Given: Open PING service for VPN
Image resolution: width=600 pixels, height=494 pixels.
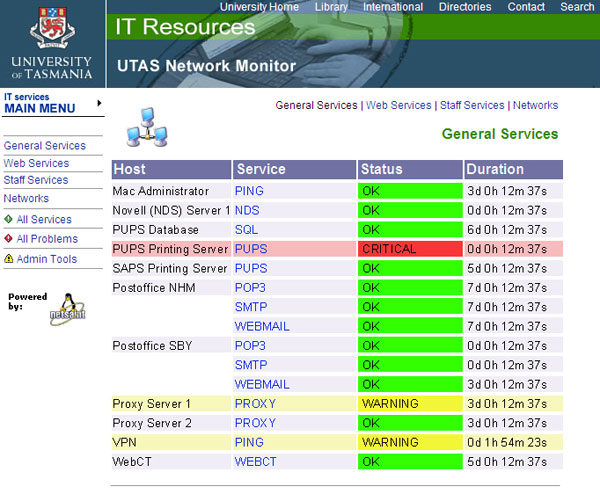Looking at the screenshot, I should 249,442.
